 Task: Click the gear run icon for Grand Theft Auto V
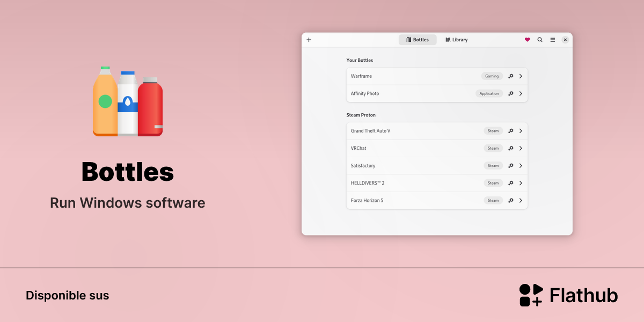tap(511, 131)
